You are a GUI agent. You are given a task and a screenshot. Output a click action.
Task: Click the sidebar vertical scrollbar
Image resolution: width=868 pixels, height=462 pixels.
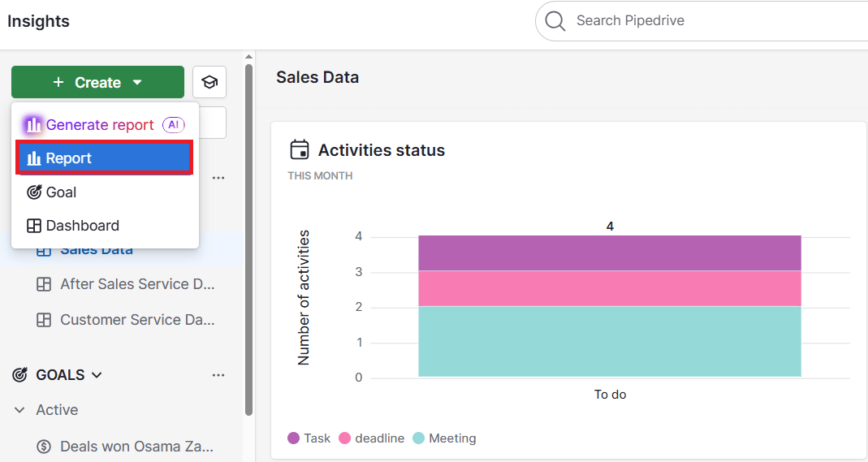[x=248, y=239]
